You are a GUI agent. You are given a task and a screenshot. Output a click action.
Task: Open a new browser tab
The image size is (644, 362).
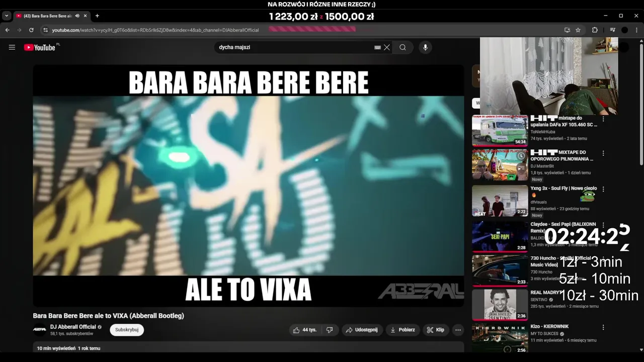[x=97, y=16]
